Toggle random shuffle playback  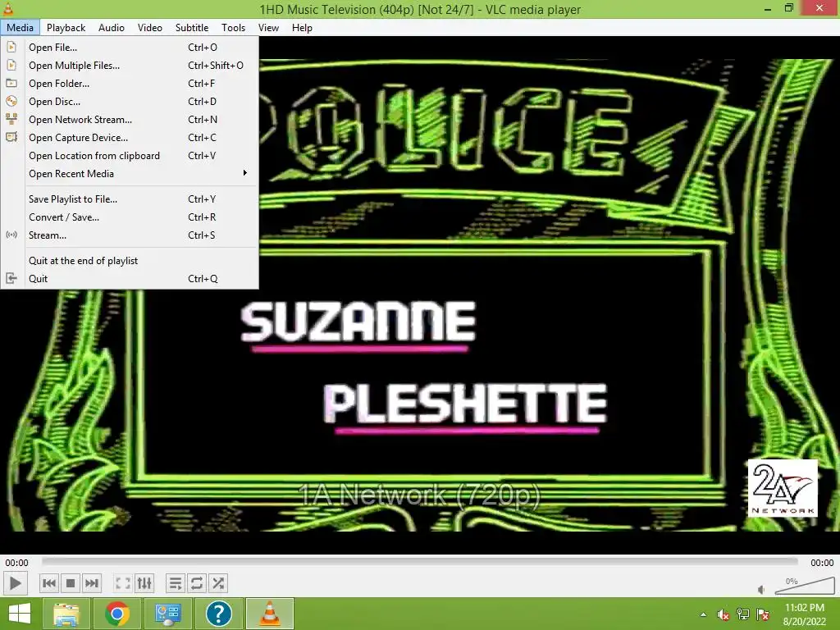point(218,583)
